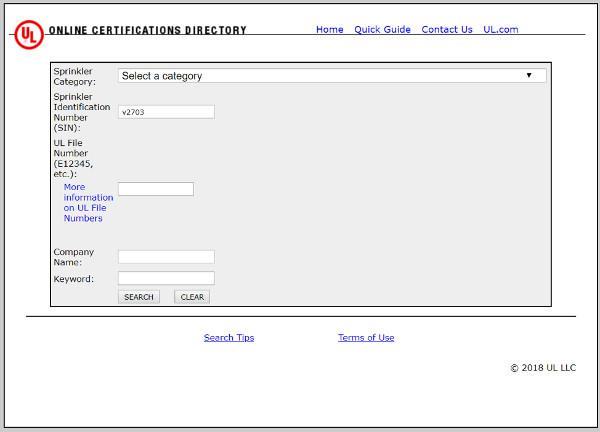Open the Quick Guide link
This screenshot has width=600, height=432.
(382, 29)
